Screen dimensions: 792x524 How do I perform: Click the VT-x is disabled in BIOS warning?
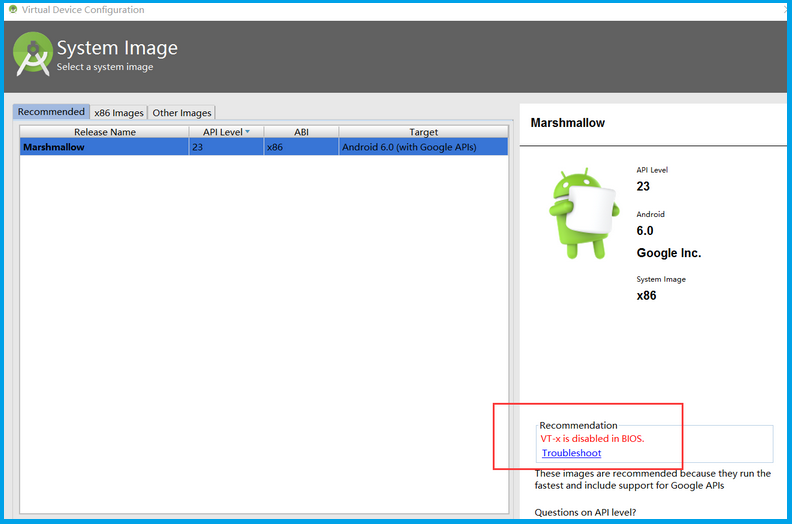pyautogui.click(x=592, y=439)
